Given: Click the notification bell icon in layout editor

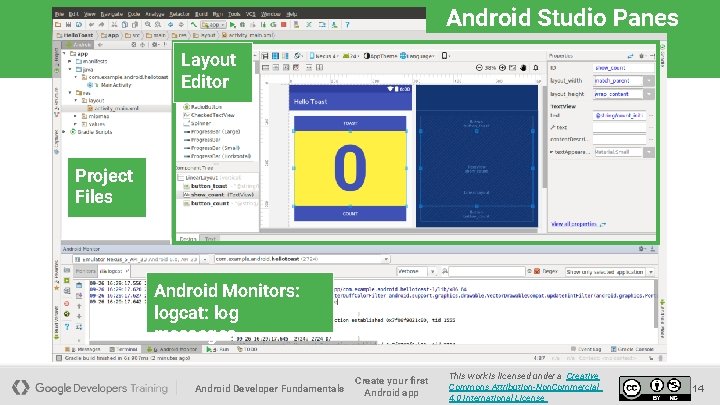Looking at the screenshot, I should tap(536, 68).
